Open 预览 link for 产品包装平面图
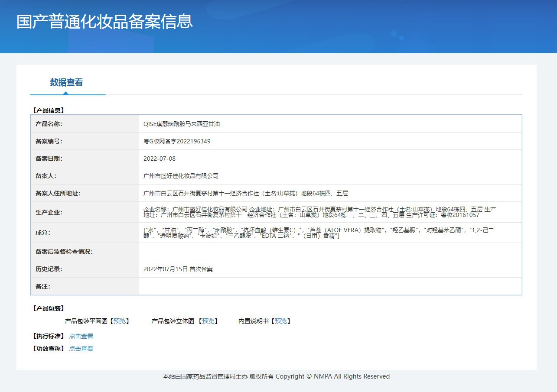Viewport: 557px width, 392px height. tap(120, 321)
